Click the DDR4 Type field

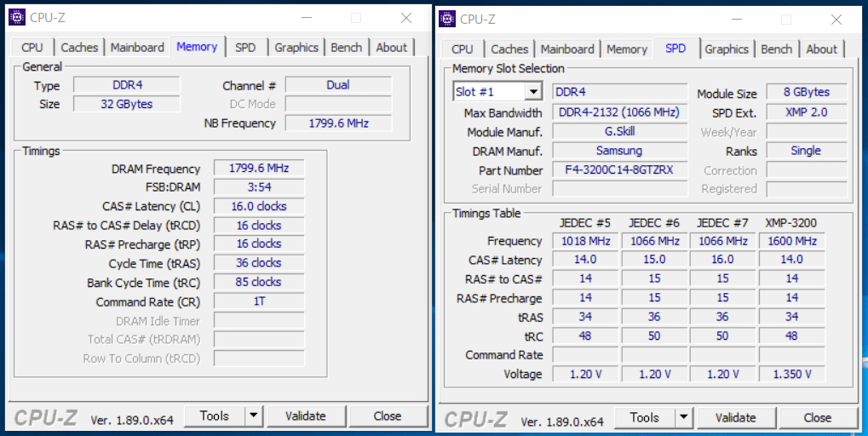127,85
